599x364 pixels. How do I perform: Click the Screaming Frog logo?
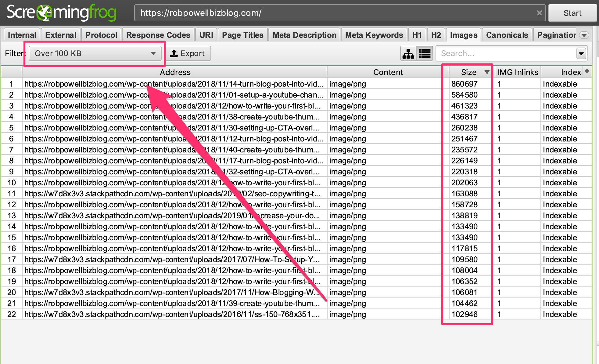coord(61,13)
